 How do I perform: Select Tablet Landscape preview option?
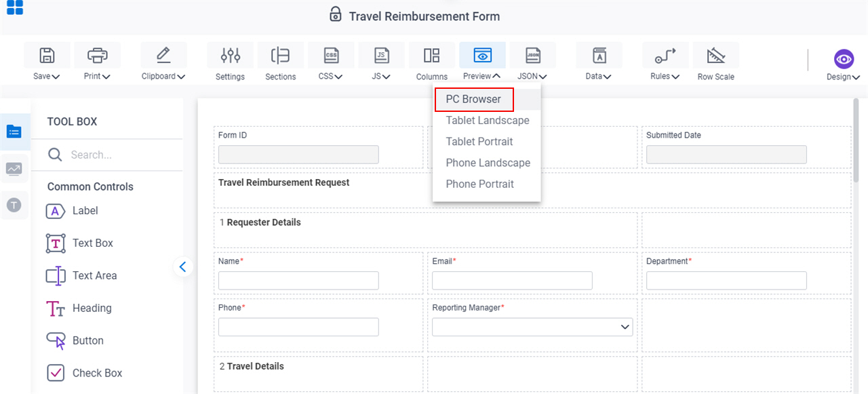488,120
